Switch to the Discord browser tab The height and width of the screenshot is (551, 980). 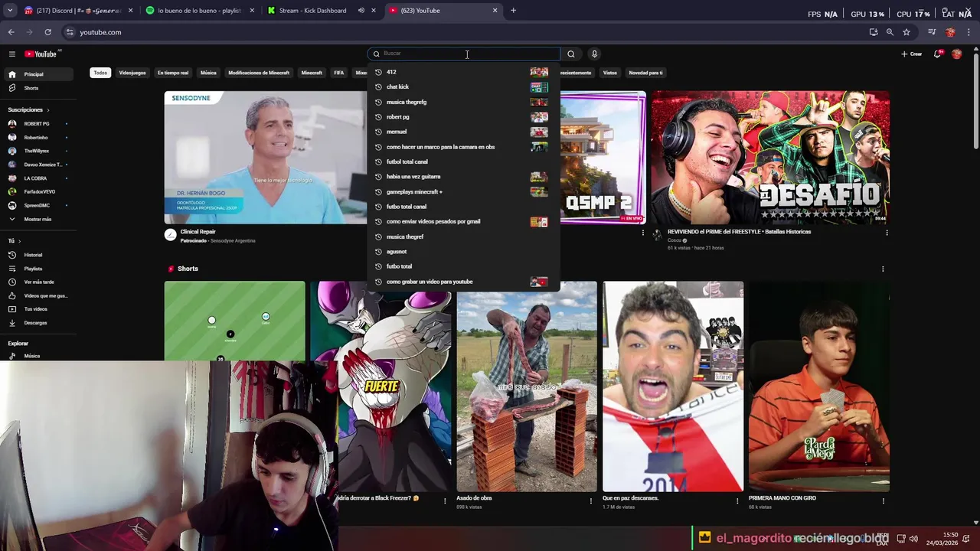(x=77, y=11)
